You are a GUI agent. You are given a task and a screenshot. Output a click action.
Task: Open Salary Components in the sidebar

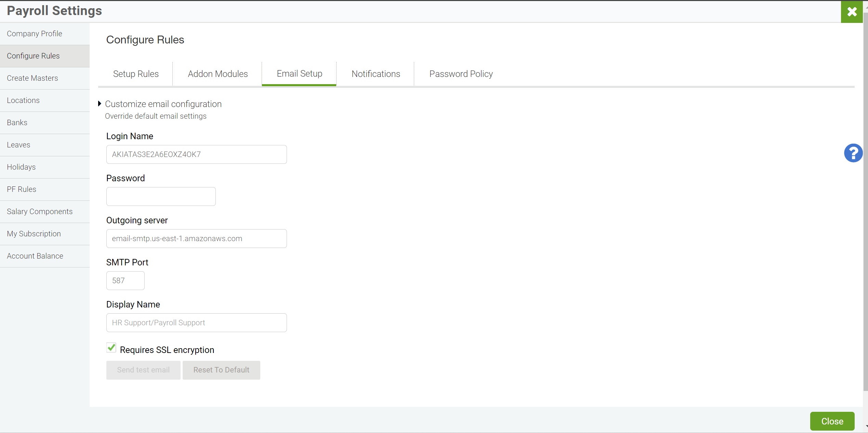[40, 211]
